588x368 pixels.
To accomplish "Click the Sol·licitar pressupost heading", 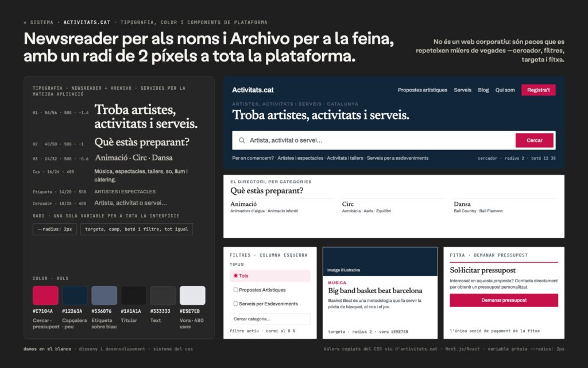I will [482, 270].
